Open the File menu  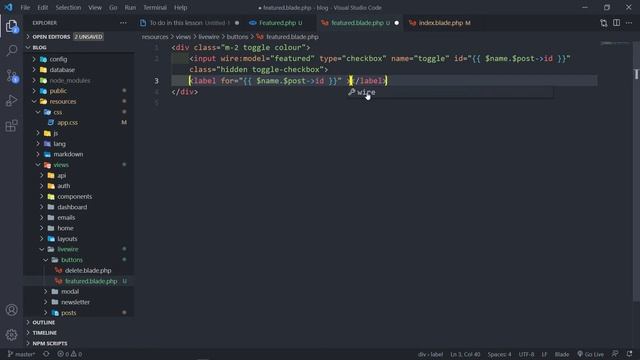[25, 7]
